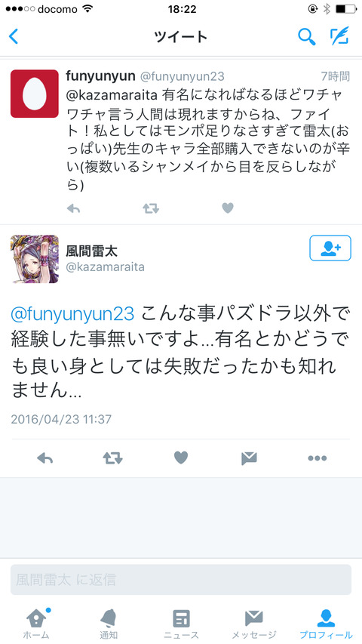Screen dimensions: 362x644
Task: Open the メッセージ tab
Action: pyautogui.click(x=253, y=624)
